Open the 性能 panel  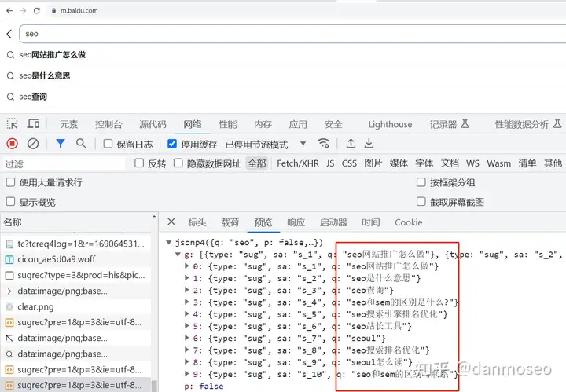[x=228, y=124]
